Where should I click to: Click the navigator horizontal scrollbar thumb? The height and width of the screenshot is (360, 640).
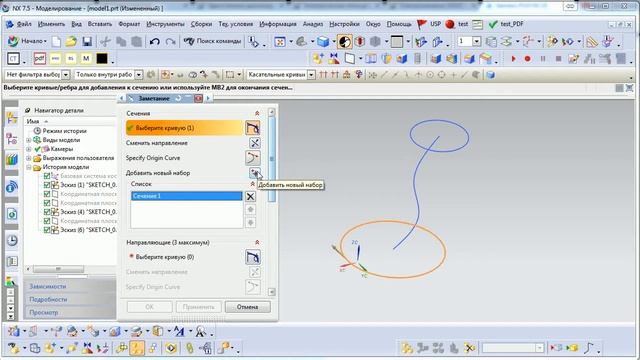tap(58, 269)
